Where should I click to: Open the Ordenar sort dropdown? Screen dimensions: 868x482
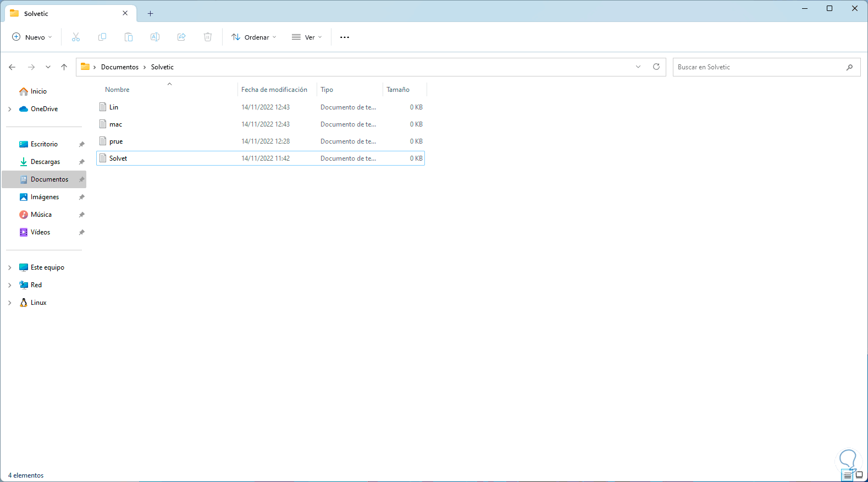[x=254, y=37]
